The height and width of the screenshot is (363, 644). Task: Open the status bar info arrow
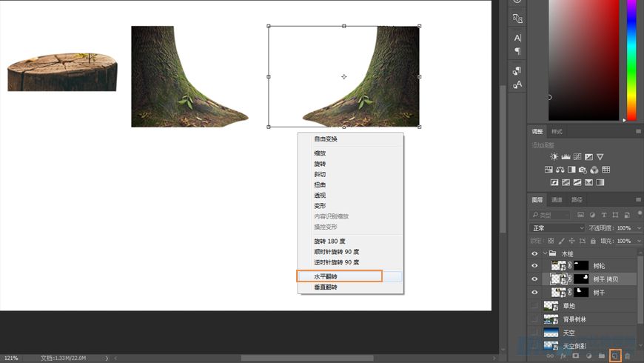(107, 358)
